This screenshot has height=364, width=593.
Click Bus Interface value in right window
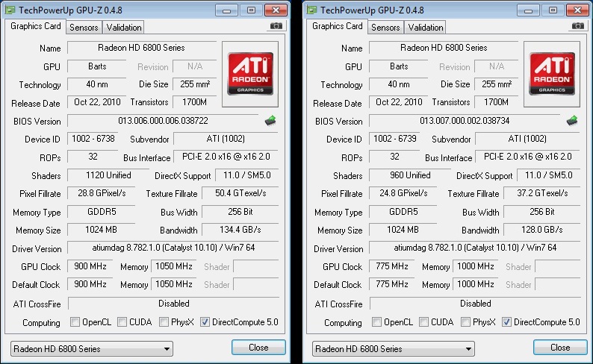pyautogui.click(x=527, y=157)
